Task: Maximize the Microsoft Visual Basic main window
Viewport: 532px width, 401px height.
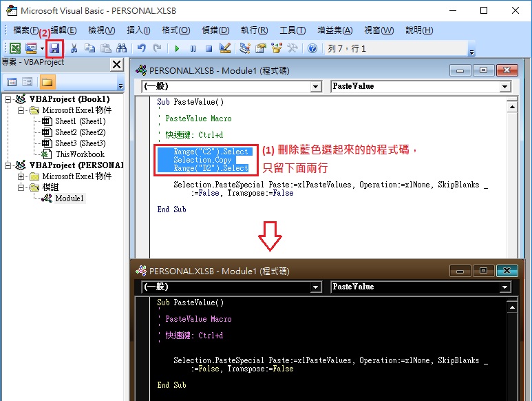Action: tap(484, 10)
